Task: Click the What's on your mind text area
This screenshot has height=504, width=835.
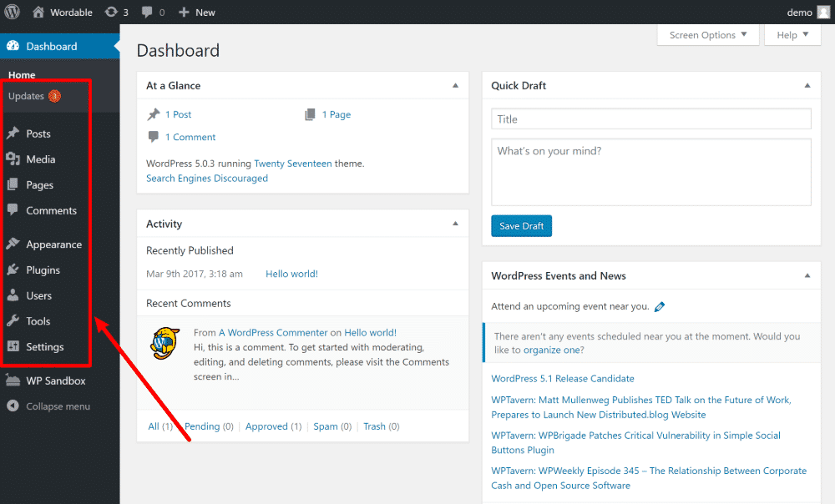Action: [x=650, y=172]
